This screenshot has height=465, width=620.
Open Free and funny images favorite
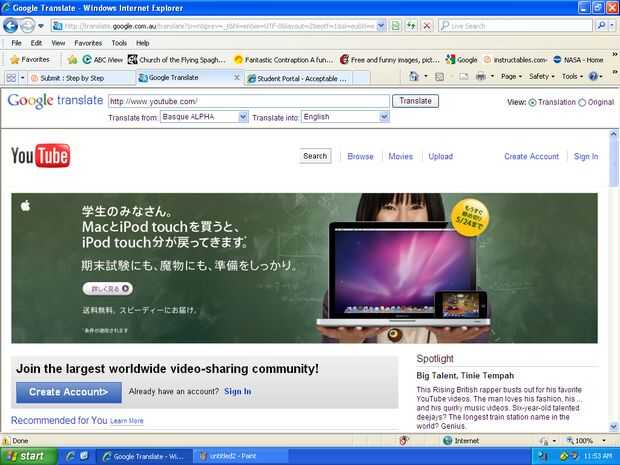(389, 60)
